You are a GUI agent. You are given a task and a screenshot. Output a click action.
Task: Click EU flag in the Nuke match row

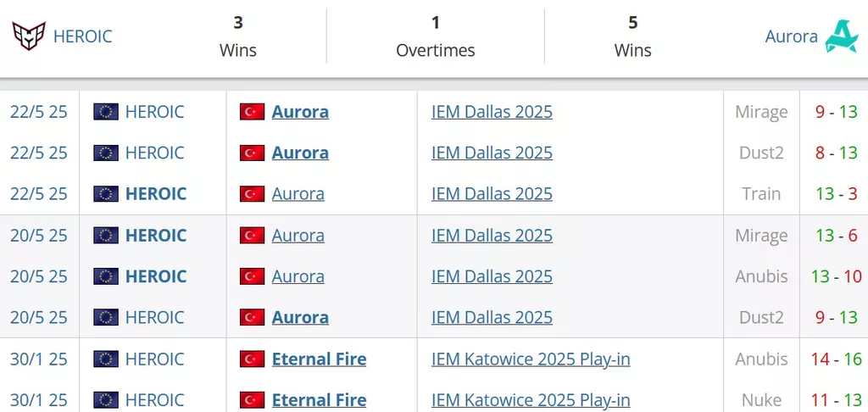(106, 400)
